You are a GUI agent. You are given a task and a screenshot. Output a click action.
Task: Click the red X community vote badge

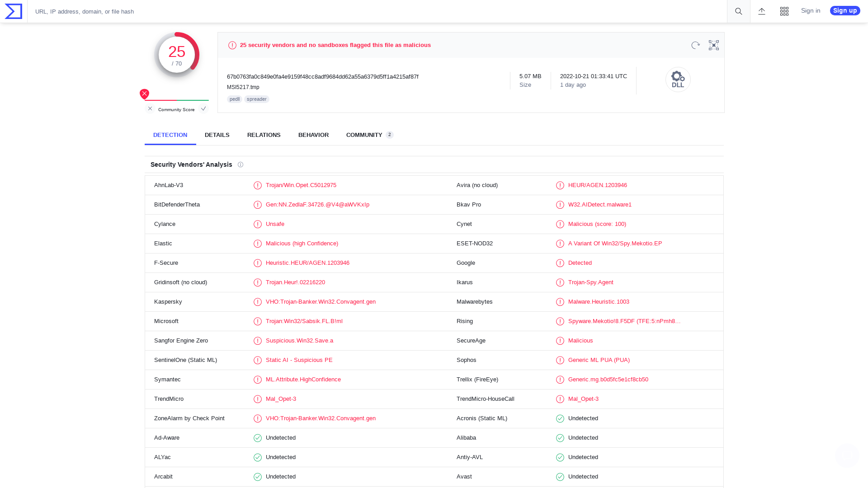144,94
